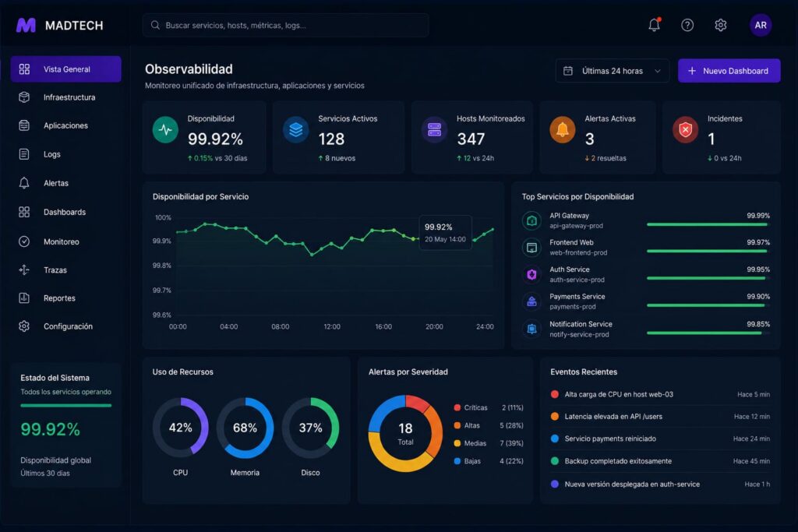Click the Notification Service icon
This screenshot has width=798, height=532.
531,329
